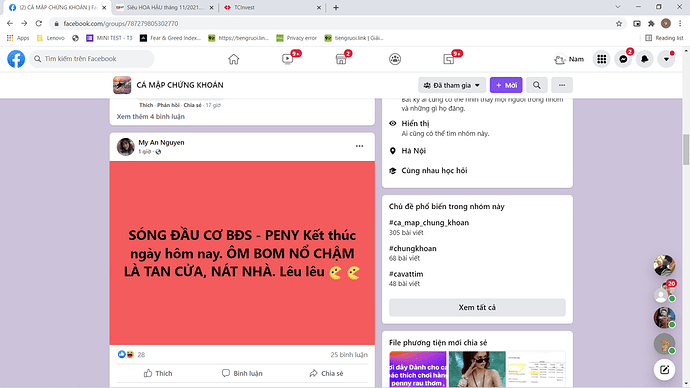Select the CÁ MẬP CHỨNG KHOÁN tab
The image size is (690, 388).
coord(57,7)
